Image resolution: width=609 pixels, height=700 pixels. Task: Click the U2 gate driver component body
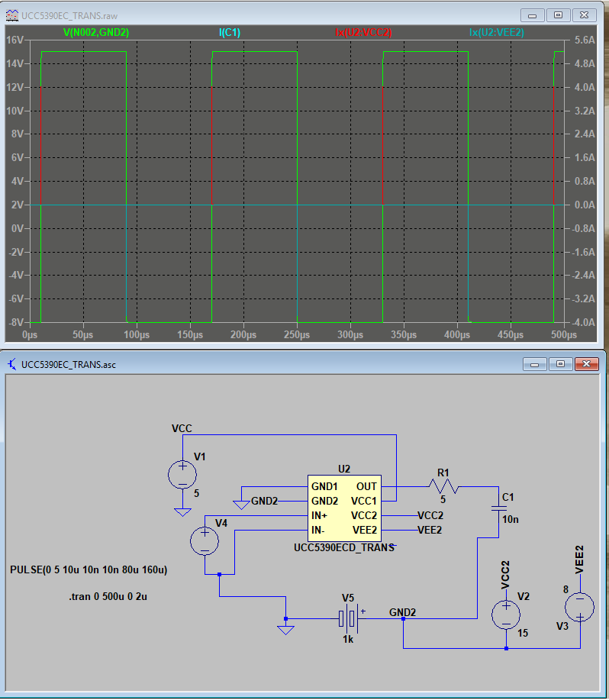point(344,508)
